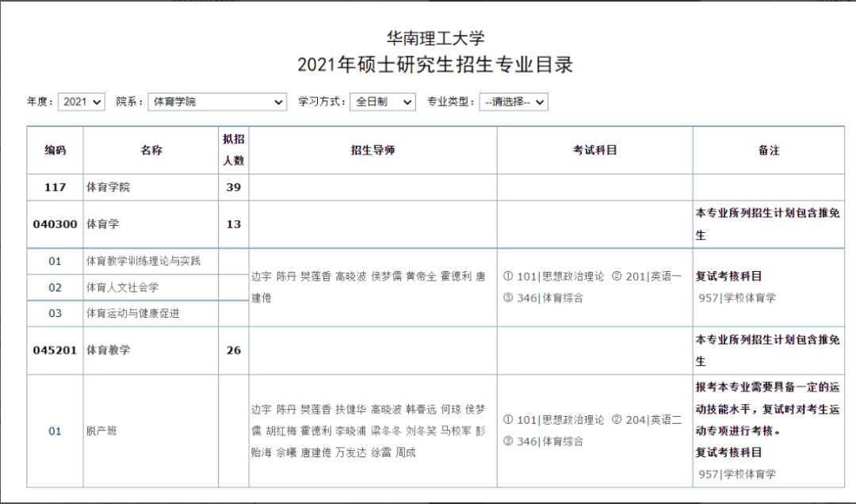Open the 专业类型 --请选择-- dropdown
This screenshot has height=504, width=856.
[513, 101]
